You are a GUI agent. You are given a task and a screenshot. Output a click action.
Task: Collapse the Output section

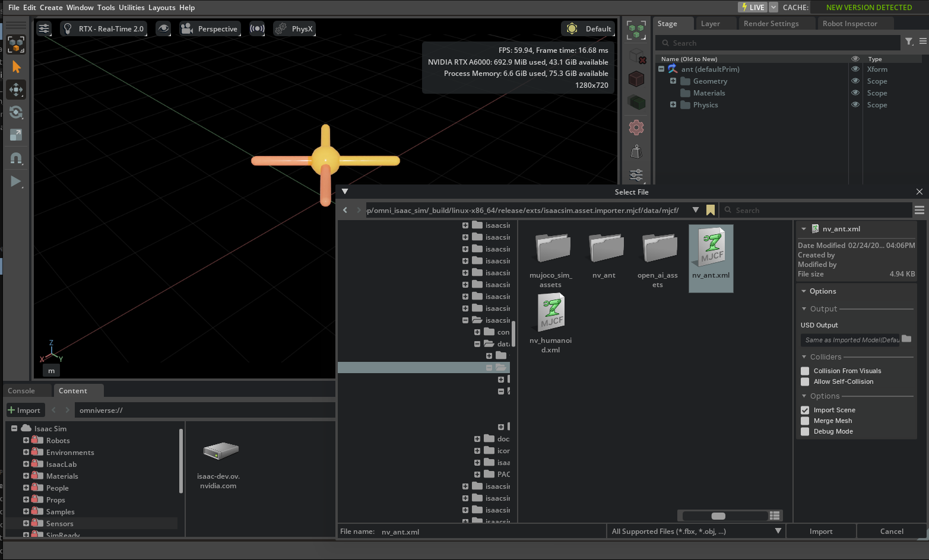(x=804, y=308)
